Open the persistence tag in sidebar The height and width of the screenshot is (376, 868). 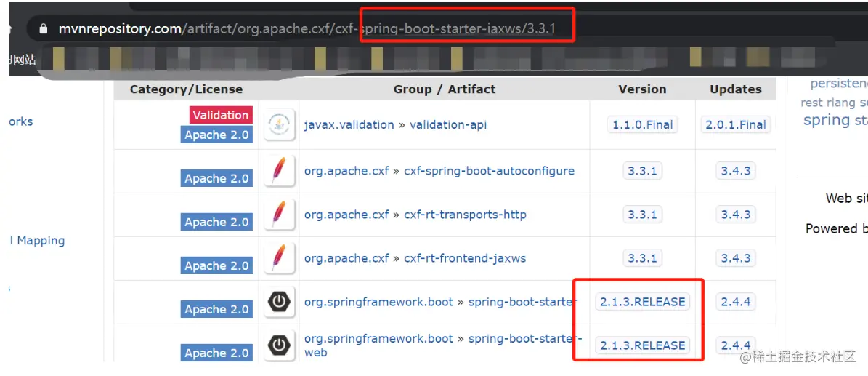(x=839, y=84)
